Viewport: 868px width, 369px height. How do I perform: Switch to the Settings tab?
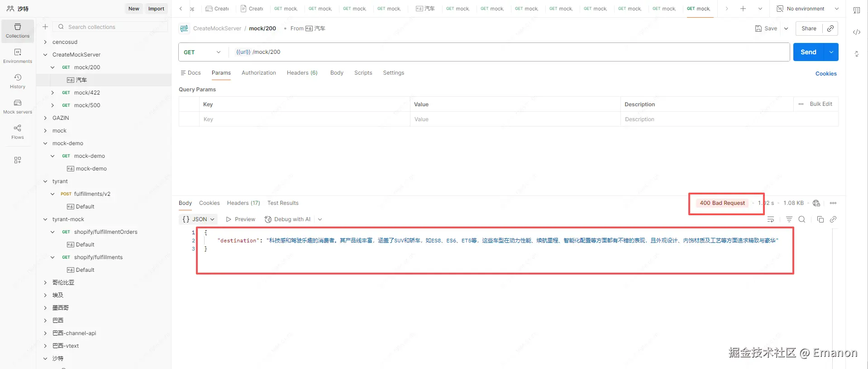tap(394, 73)
